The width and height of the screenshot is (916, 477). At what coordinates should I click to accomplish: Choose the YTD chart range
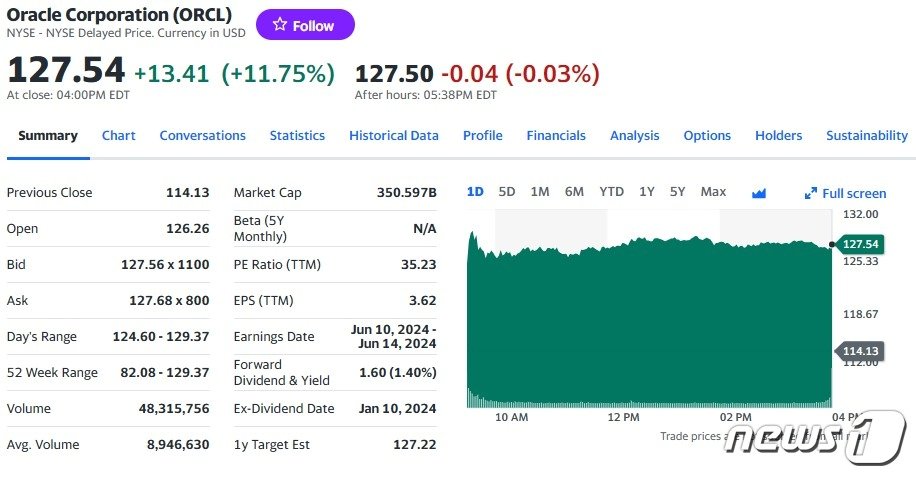611,191
